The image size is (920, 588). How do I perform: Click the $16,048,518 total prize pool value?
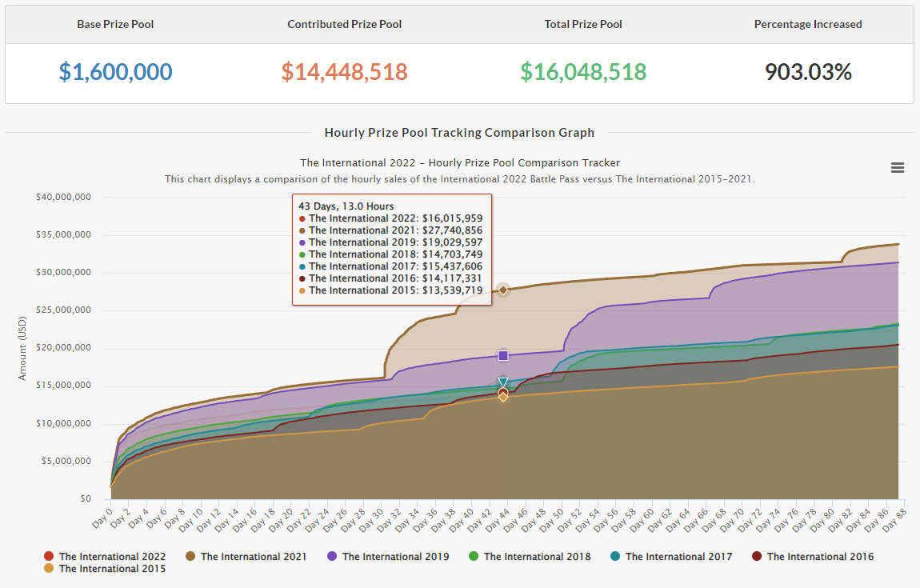(x=583, y=71)
